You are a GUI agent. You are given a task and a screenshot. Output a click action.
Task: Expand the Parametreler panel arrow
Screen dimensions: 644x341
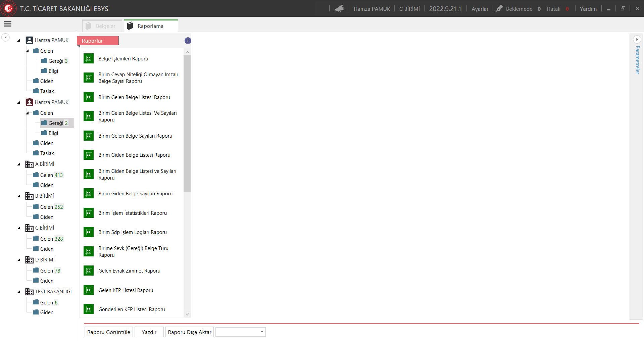pos(637,40)
